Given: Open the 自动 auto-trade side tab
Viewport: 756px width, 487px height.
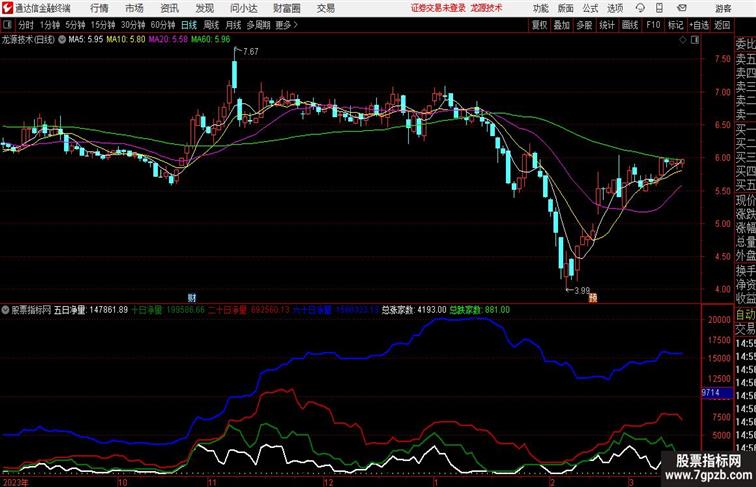Looking at the screenshot, I should coord(745,315).
